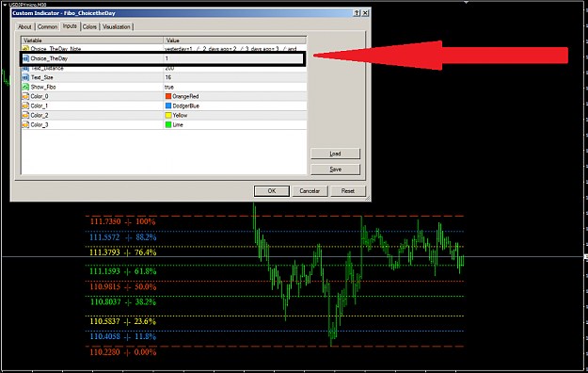
Task: Confirm with the OK button
Action: pos(272,191)
